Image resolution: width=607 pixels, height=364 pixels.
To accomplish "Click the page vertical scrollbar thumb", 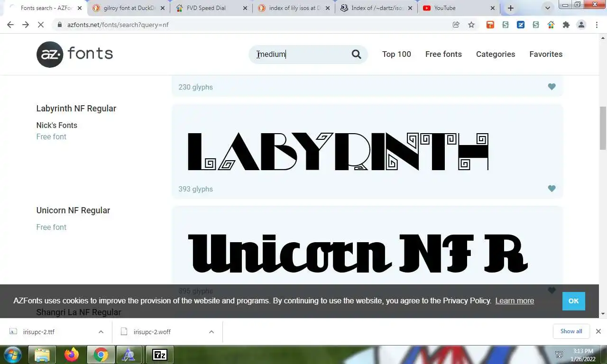I will (603, 128).
